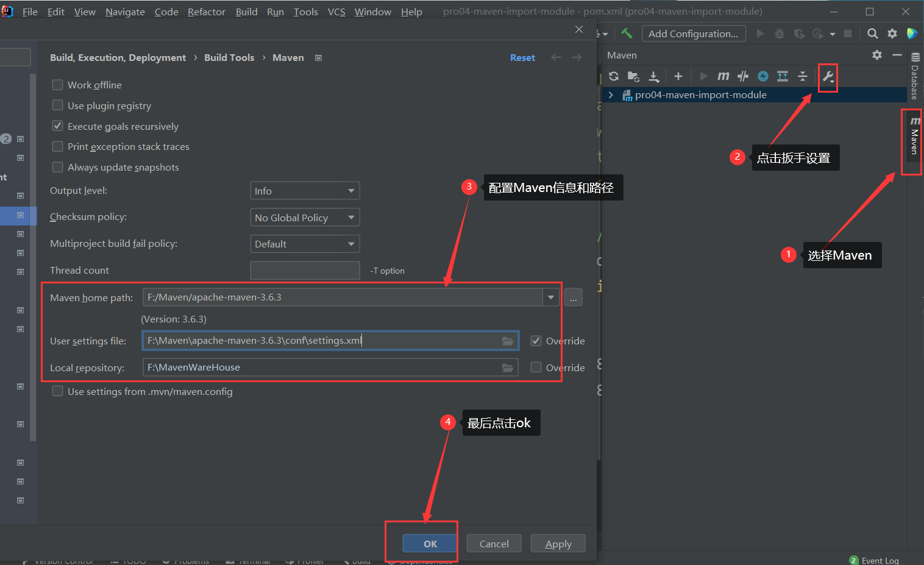
Task: Click Reload All Maven Projects icon
Action: coord(614,76)
